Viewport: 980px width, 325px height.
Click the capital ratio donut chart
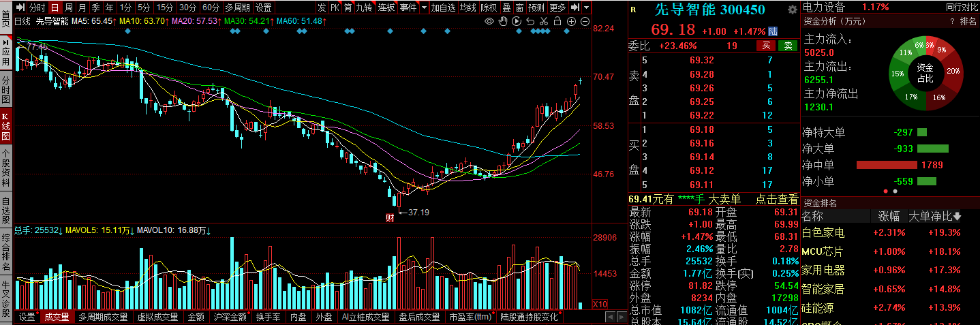pos(924,74)
